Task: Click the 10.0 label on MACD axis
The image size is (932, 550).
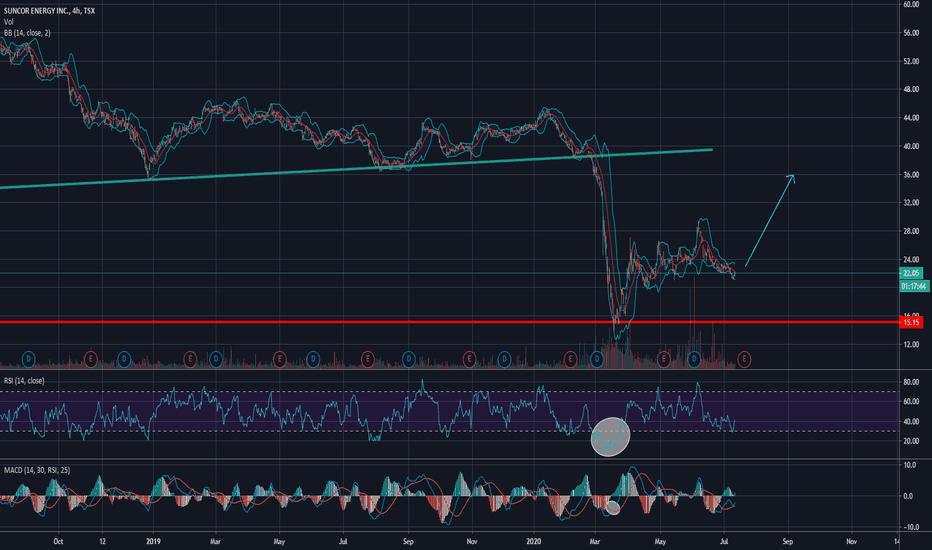Action: (909, 466)
